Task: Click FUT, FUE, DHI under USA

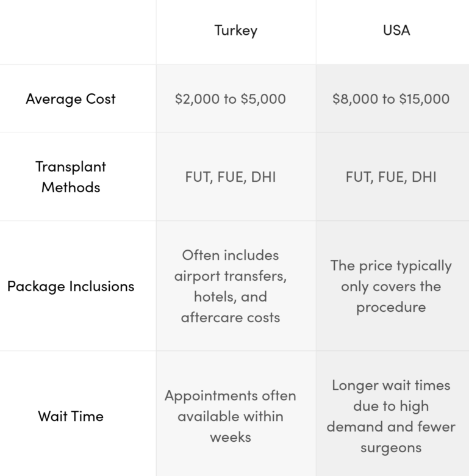Action: [391, 178]
